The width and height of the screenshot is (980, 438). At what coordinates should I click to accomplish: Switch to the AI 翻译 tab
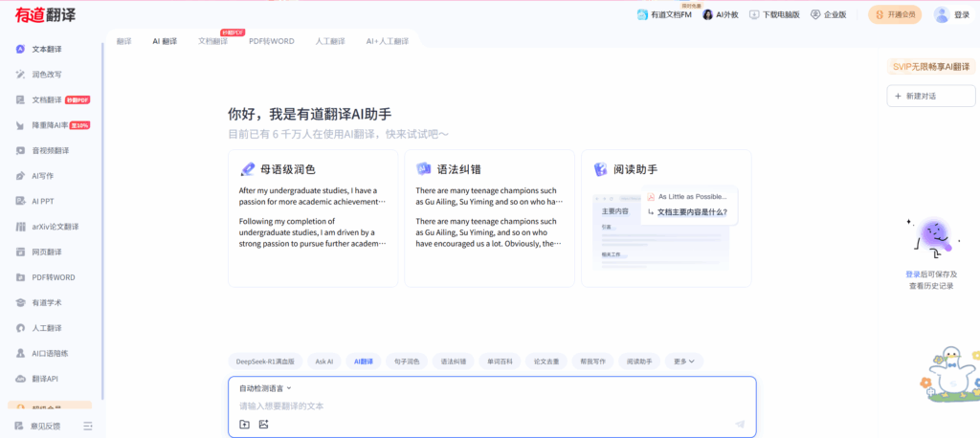click(x=165, y=41)
